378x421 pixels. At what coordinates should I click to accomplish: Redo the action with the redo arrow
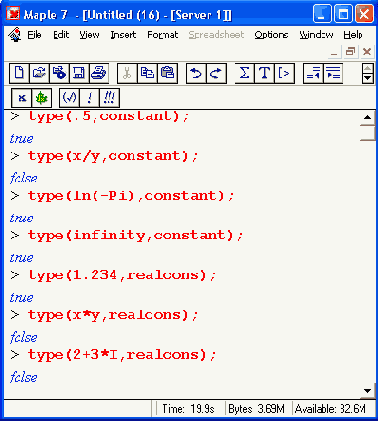pyautogui.click(x=216, y=73)
